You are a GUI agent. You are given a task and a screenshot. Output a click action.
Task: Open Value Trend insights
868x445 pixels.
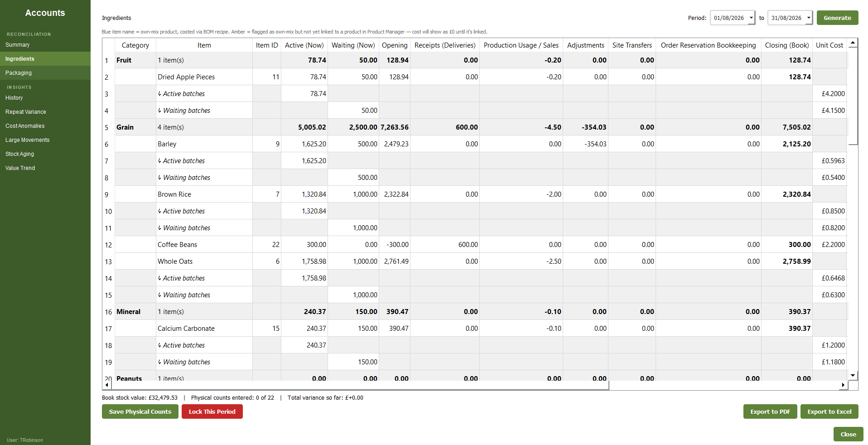coord(45,168)
